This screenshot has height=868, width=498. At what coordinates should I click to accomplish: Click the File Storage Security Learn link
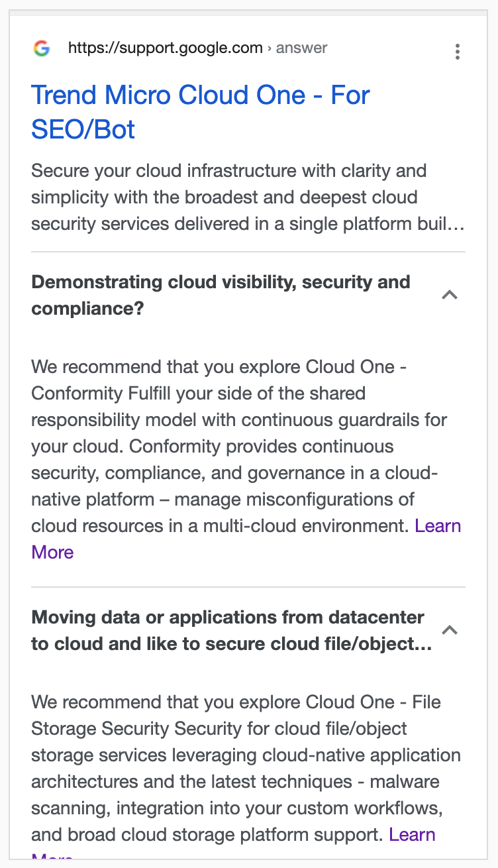point(412,834)
